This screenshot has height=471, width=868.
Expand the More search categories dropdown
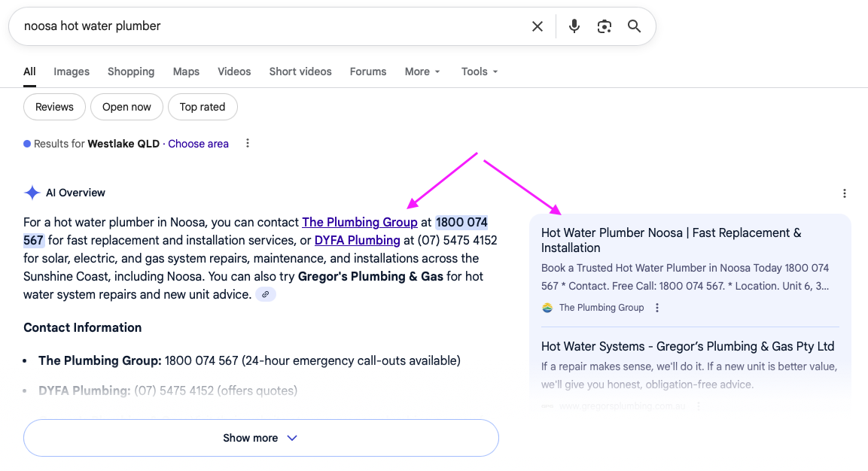tap(422, 71)
